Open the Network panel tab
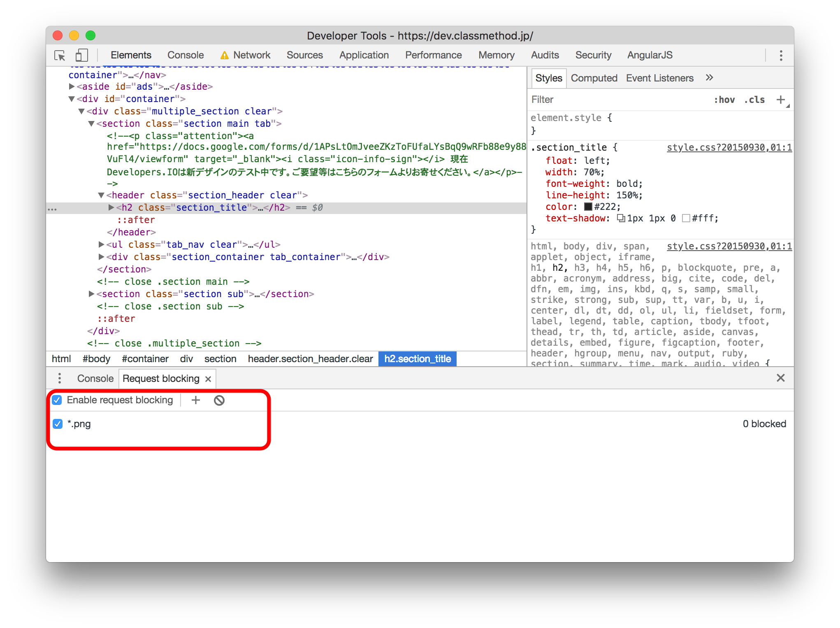 [x=252, y=55]
